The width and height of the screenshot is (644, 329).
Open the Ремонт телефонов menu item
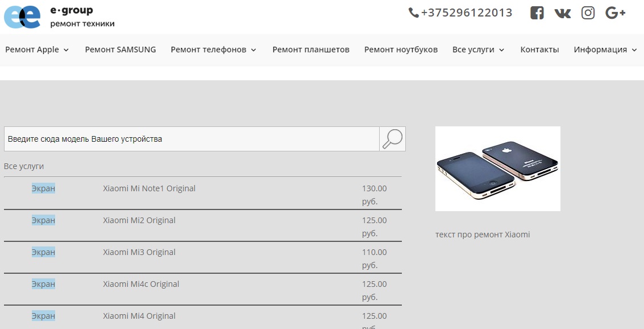click(209, 50)
